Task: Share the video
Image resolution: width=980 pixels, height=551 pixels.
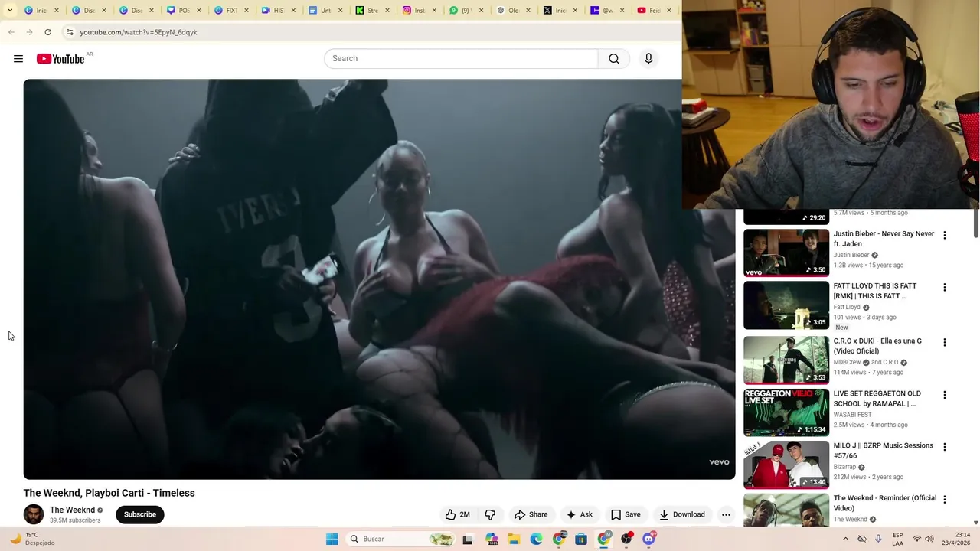Action: [x=531, y=514]
